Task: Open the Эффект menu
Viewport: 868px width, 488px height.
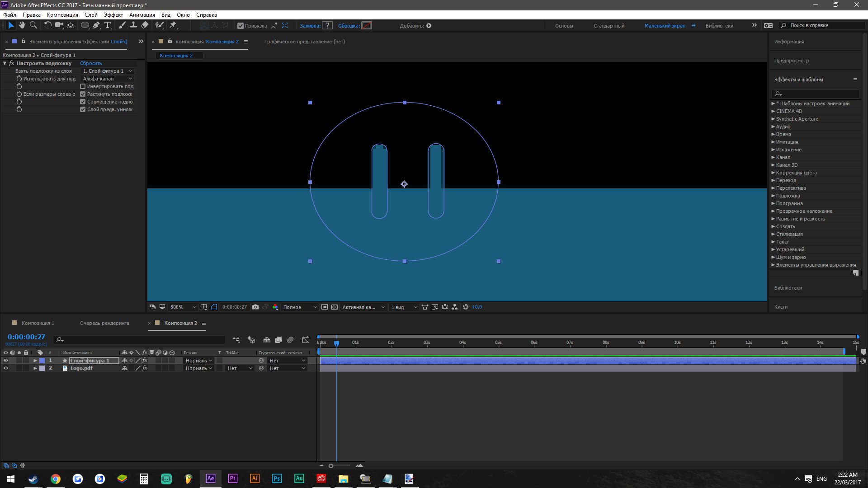Action: pos(113,14)
